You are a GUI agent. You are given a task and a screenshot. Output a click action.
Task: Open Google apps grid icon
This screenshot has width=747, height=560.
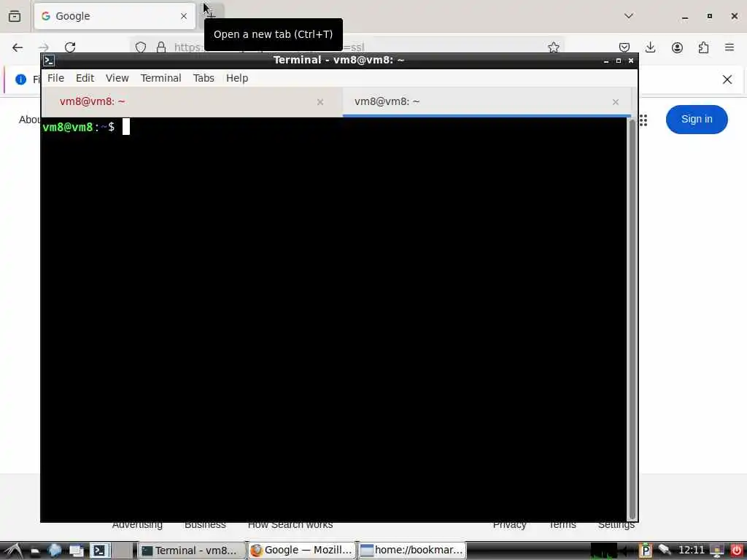point(643,120)
